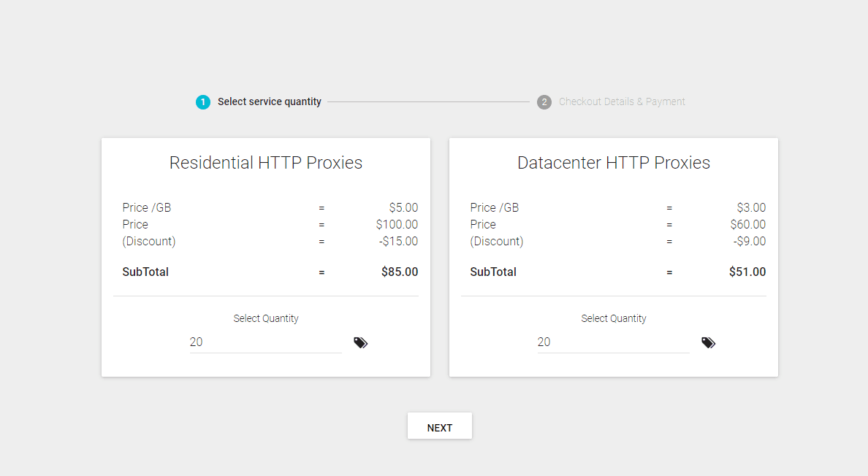Go to step 2 'Checkout Details & Payment'
The height and width of the screenshot is (476, 868).
pos(611,101)
